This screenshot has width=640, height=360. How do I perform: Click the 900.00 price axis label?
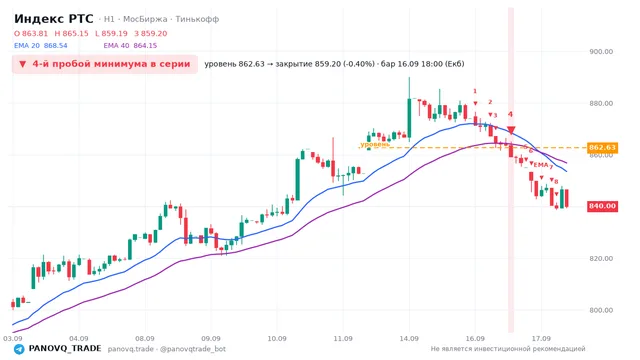point(601,51)
